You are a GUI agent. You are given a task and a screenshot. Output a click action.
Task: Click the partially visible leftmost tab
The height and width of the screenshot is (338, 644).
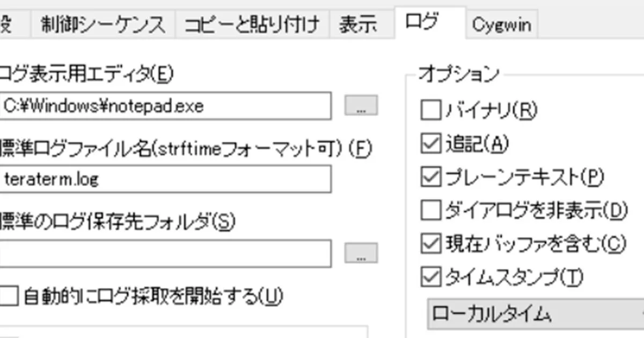click(x=6, y=25)
